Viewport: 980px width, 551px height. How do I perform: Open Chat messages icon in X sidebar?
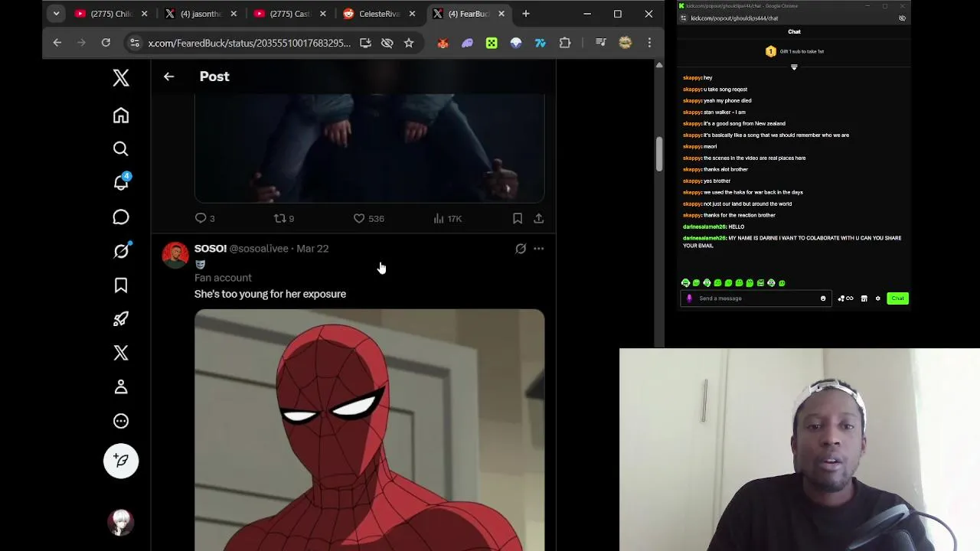tap(121, 217)
